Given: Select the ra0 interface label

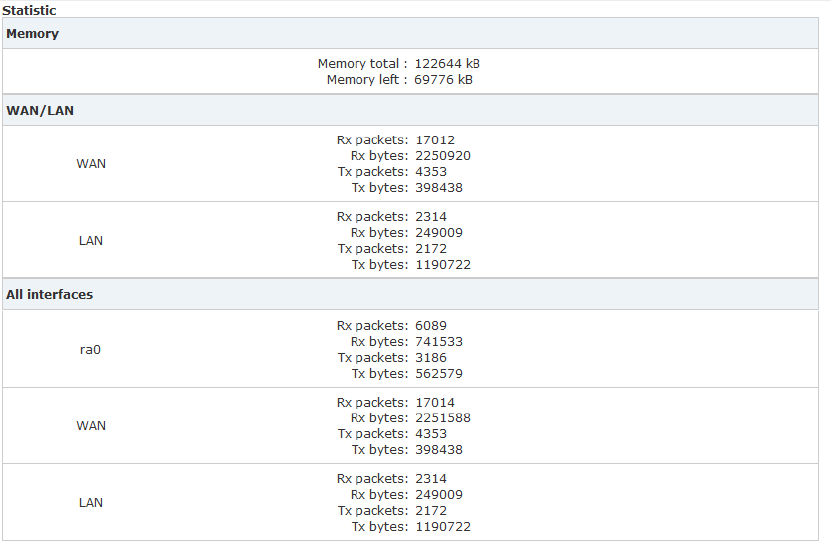Looking at the screenshot, I should (91, 350).
